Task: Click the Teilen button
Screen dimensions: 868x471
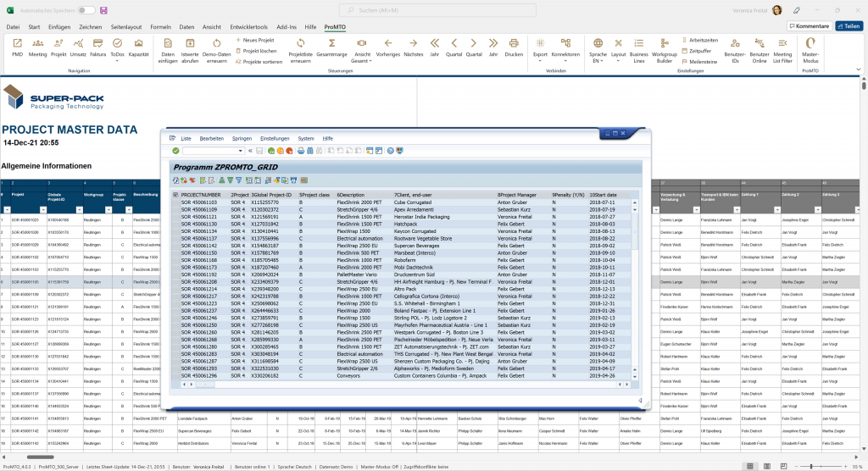Action: tap(850, 26)
